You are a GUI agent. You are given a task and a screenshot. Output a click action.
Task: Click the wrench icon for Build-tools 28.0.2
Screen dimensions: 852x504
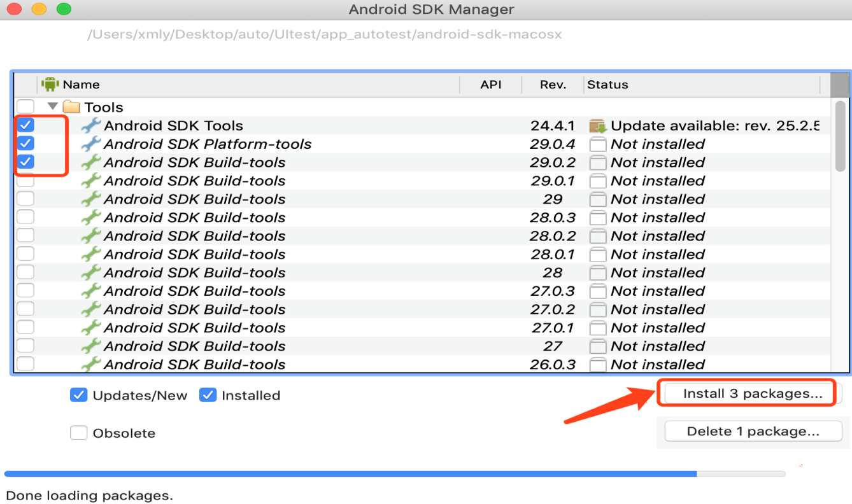(x=91, y=236)
